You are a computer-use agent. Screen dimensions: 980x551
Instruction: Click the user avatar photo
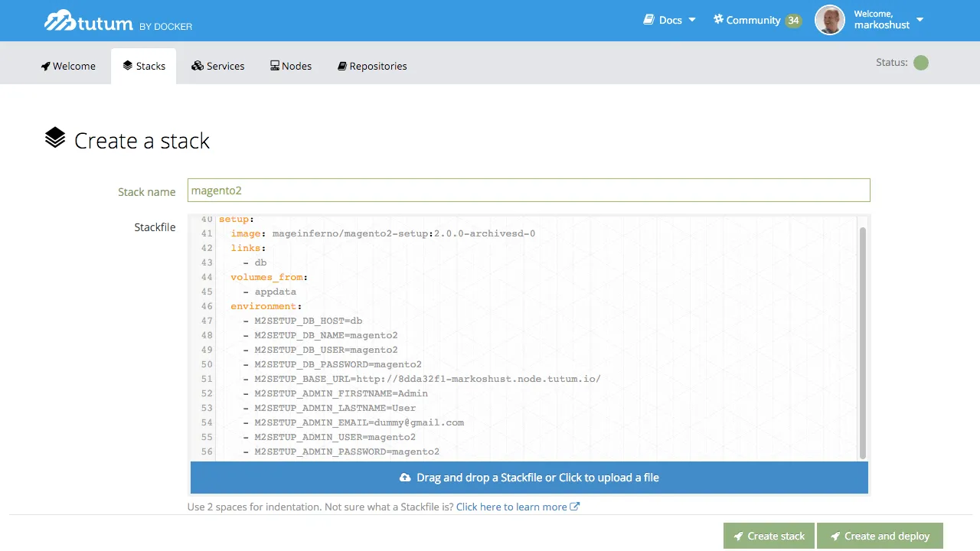[830, 20]
